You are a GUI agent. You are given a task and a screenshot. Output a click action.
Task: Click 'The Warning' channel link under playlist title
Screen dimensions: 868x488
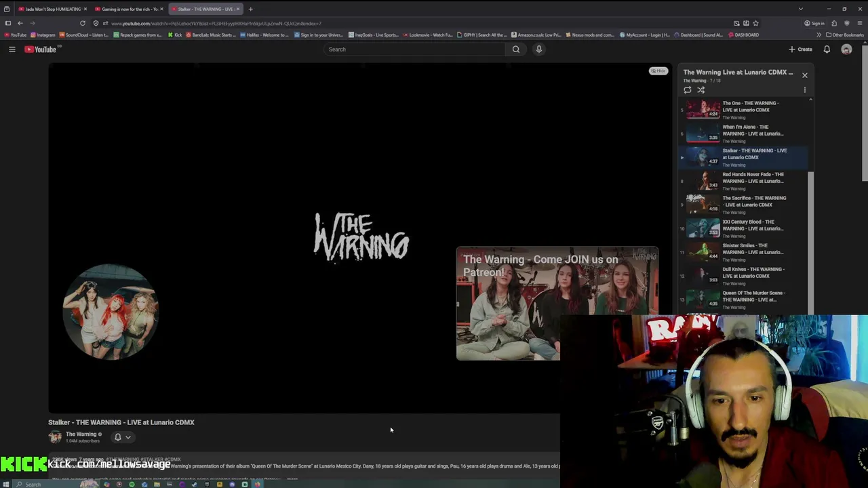pyautogui.click(x=694, y=81)
